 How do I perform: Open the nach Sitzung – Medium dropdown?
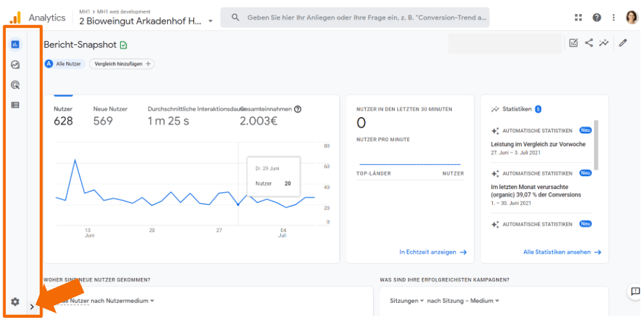pyautogui.click(x=463, y=300)
